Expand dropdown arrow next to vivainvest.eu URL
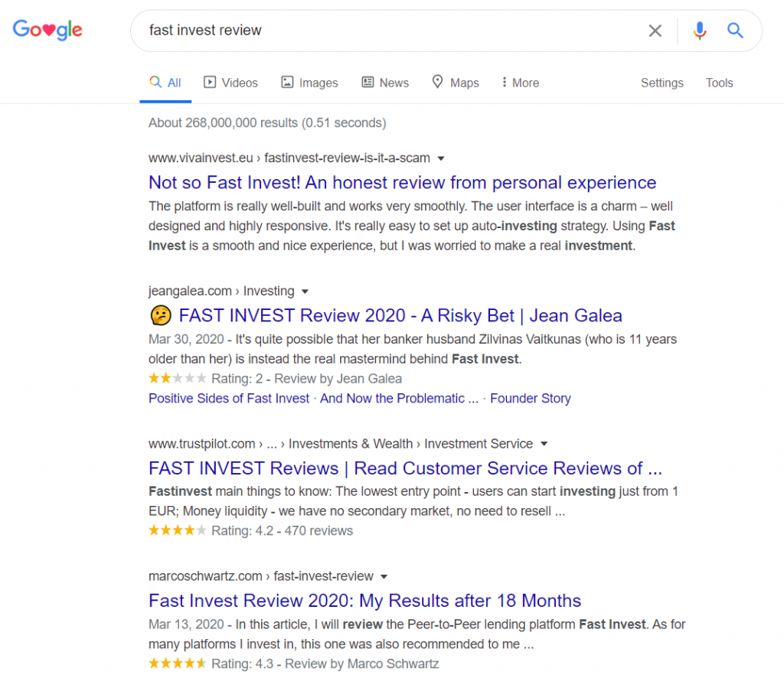 tap(441, 158)
